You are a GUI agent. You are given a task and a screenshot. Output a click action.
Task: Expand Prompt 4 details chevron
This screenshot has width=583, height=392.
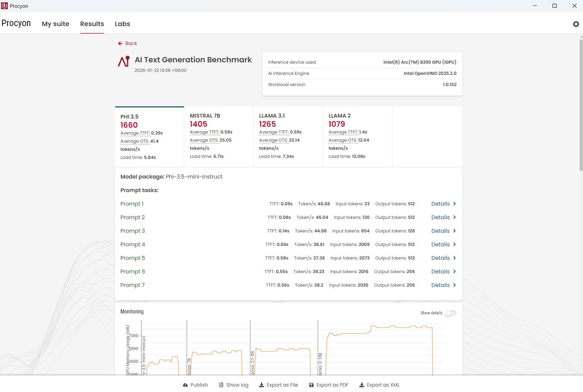pyautogui.click(x=454, y=244)
